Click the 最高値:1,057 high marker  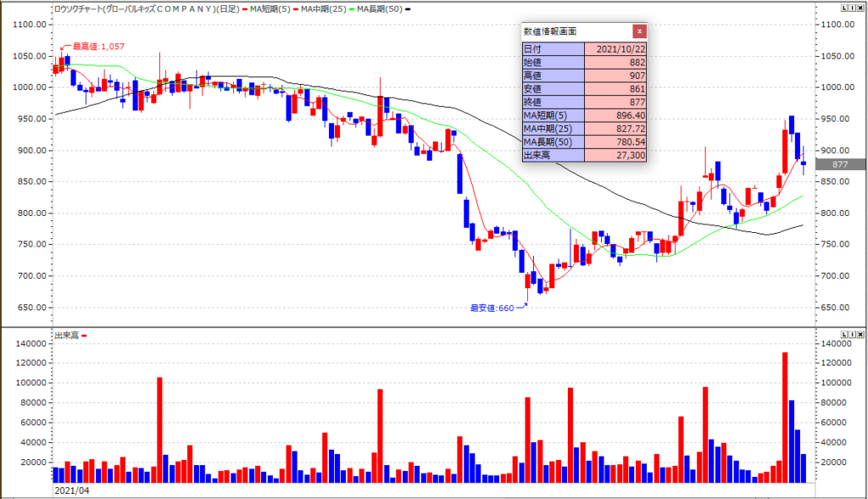click(98, 47)
